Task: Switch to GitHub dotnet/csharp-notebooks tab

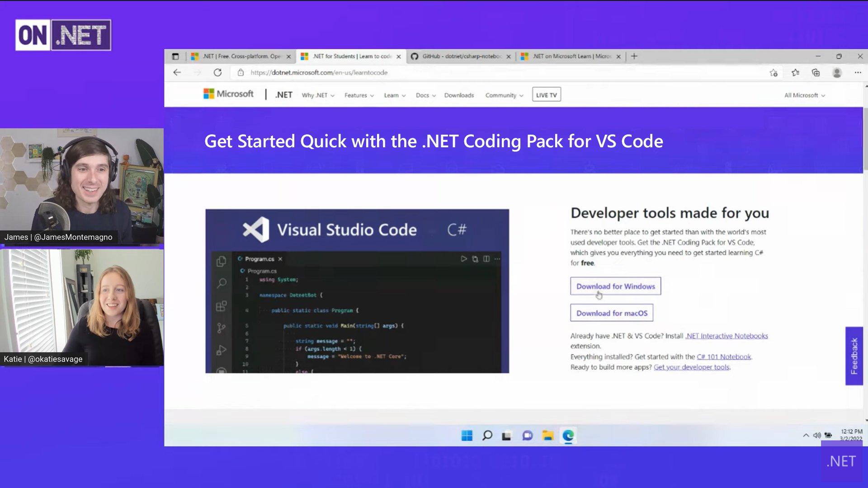Action: 461,56
